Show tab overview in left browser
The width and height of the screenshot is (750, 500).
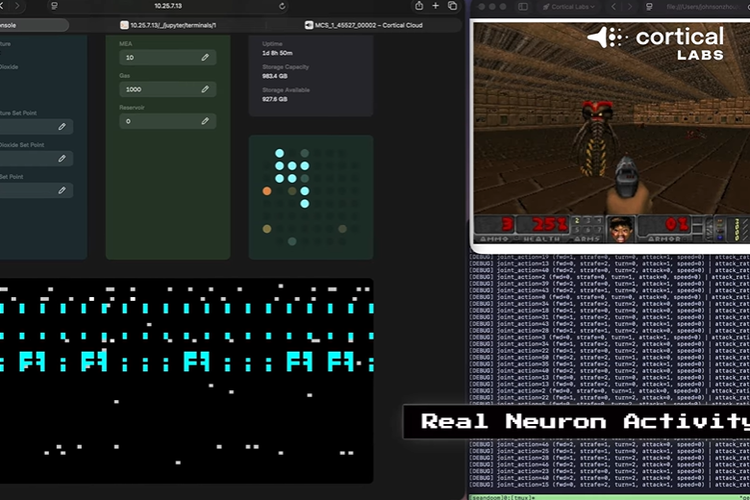453,6
